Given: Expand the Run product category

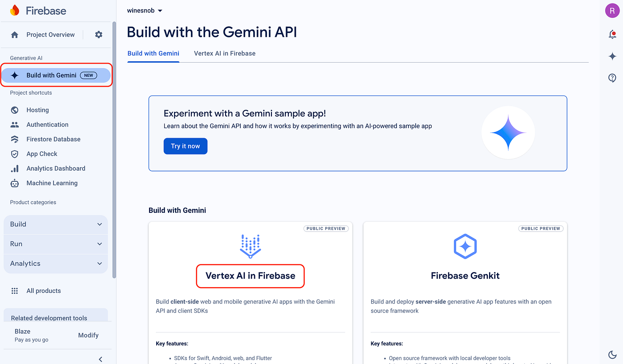Looking at the screenshot, I should 55,244.
